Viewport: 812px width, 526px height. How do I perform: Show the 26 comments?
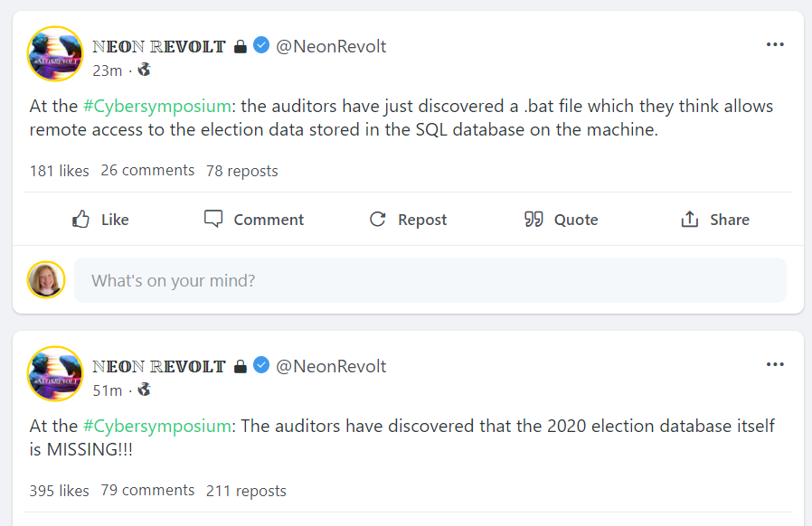pos(147,170)
